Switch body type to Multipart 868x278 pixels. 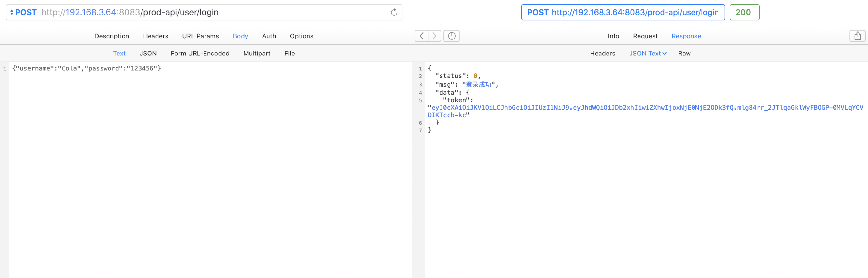[x=257, y=53]
